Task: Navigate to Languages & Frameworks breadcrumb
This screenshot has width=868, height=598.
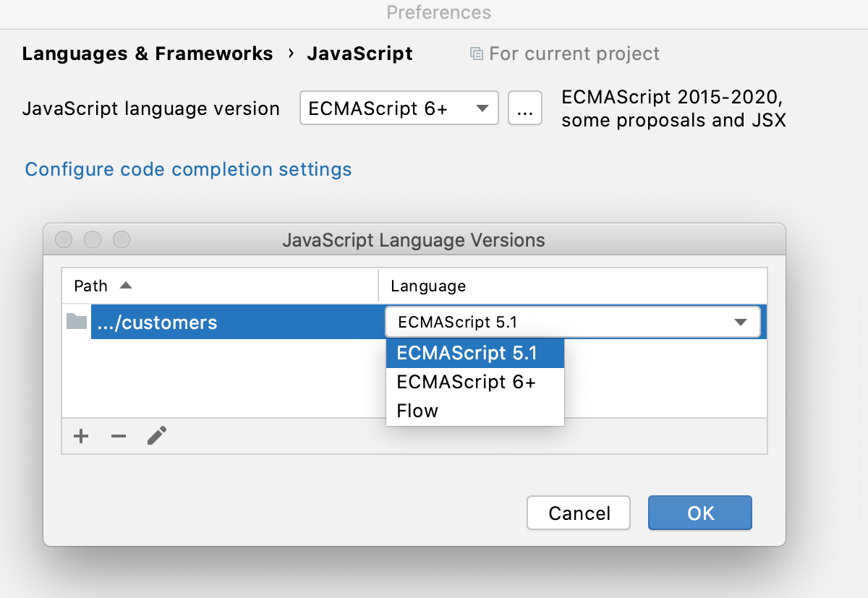Action: [x=148, y=53]
